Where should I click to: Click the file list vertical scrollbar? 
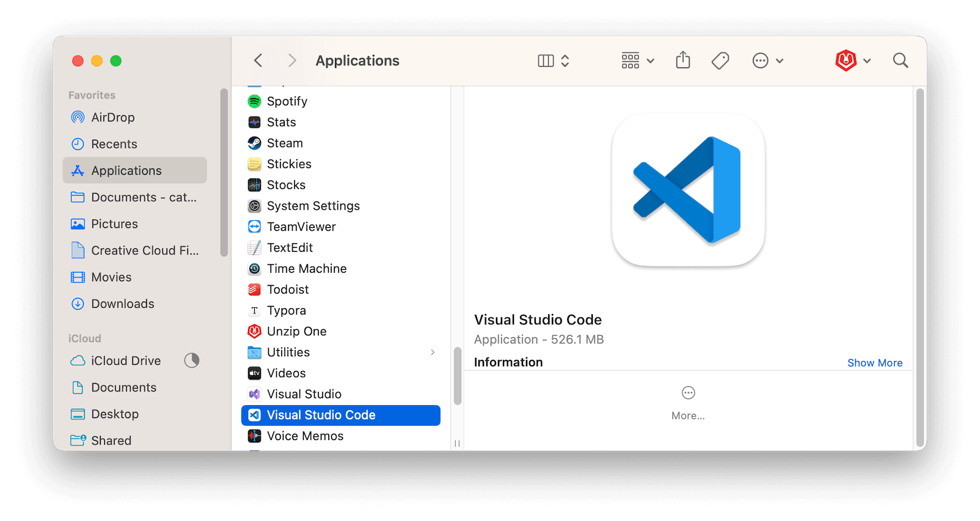tap(457, 376)
